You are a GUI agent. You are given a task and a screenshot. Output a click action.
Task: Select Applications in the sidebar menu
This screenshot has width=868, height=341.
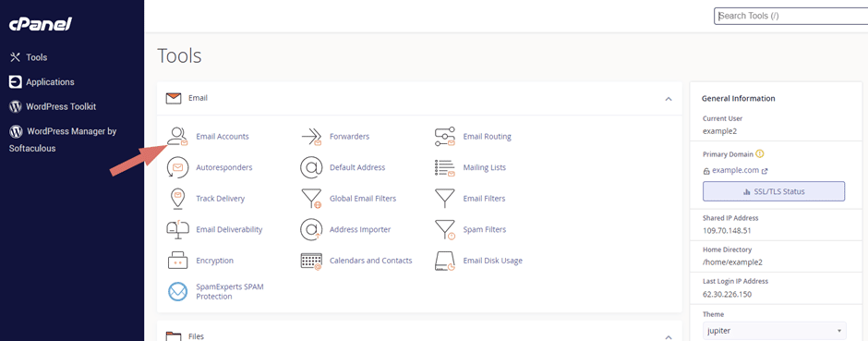tap(50, 82)
